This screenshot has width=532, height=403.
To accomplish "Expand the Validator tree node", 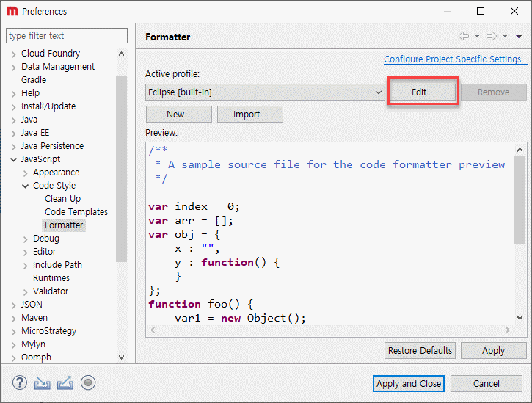I will tap(26, 292).
